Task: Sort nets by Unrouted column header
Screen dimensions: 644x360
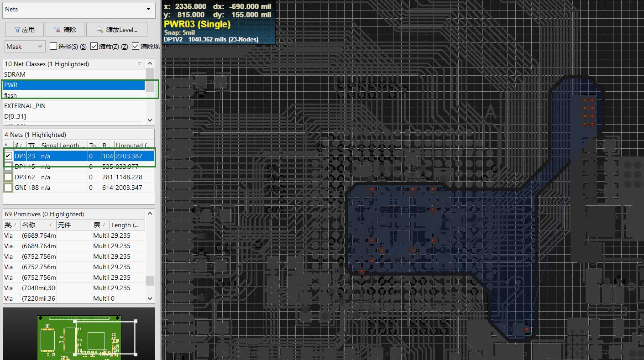Action: (x=133, y=146)
